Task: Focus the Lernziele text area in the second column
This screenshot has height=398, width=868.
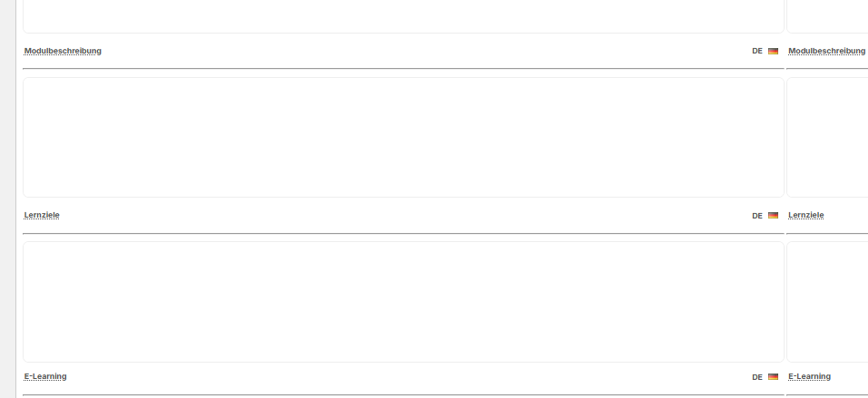Action: (827, 302)
